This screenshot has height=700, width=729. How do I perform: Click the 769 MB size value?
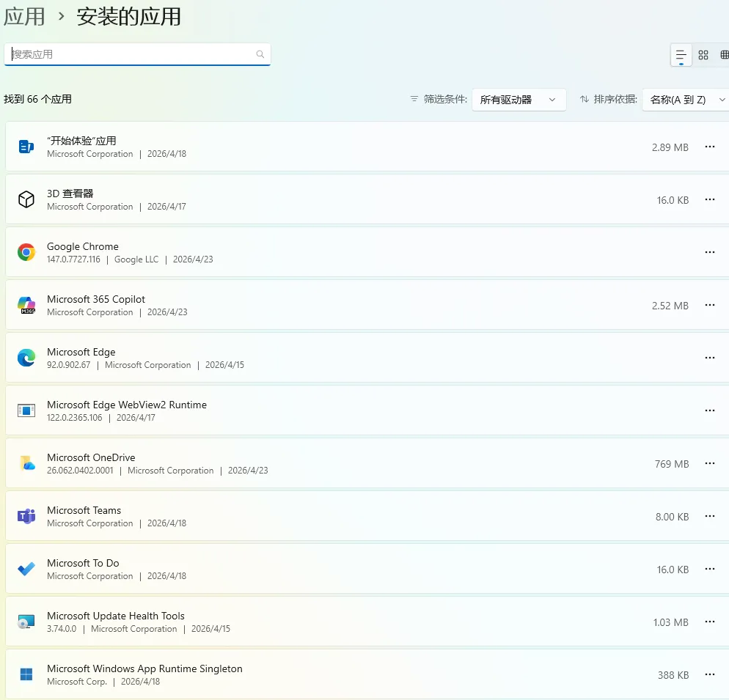tap(672, 464)
